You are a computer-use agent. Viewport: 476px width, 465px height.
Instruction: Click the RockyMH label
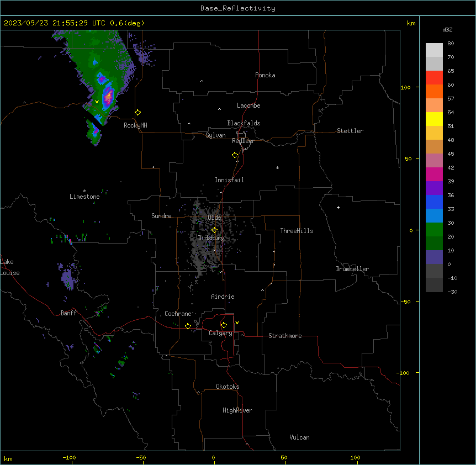(135, 125)
